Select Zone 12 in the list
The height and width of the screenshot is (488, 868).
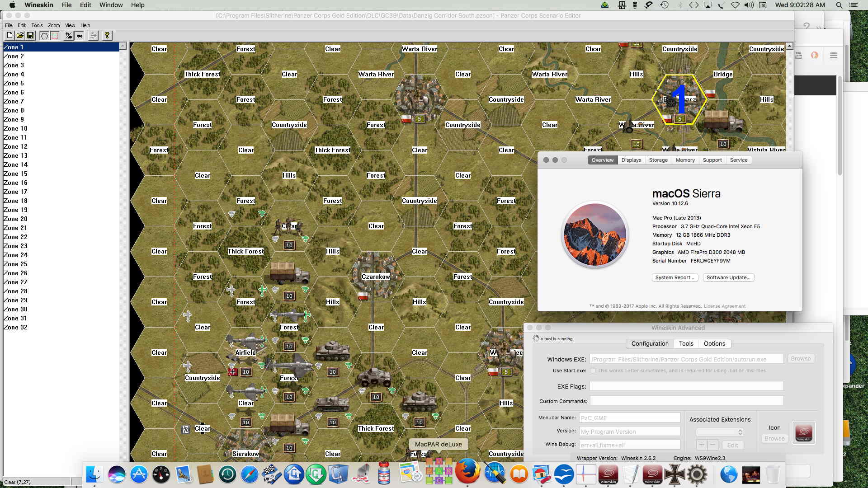(15, 146)
